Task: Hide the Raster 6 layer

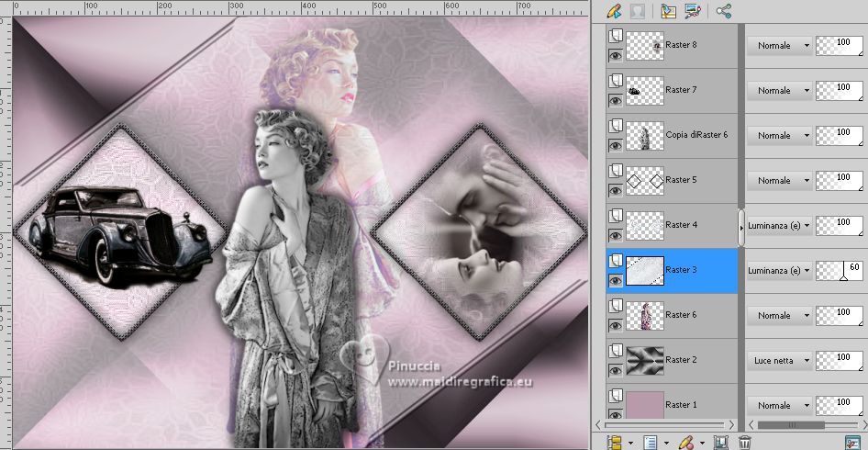Action: pyautogui.click(x=615, y=325)
